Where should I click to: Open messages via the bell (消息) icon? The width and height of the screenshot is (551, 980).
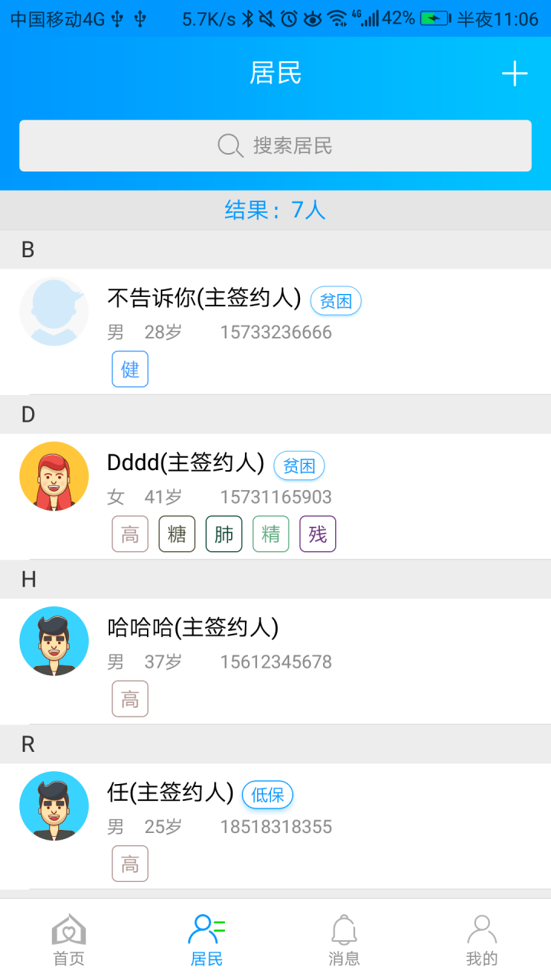[x=344, y=936]
